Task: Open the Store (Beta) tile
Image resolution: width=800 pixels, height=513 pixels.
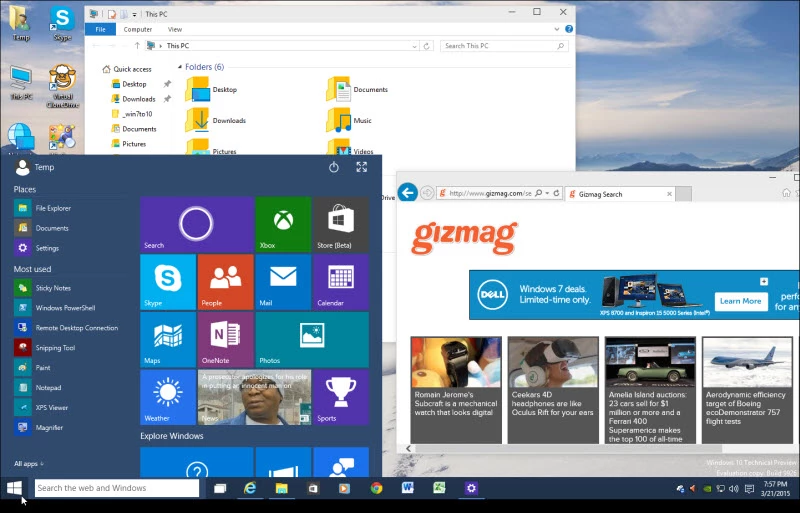Action: (341, 225)
